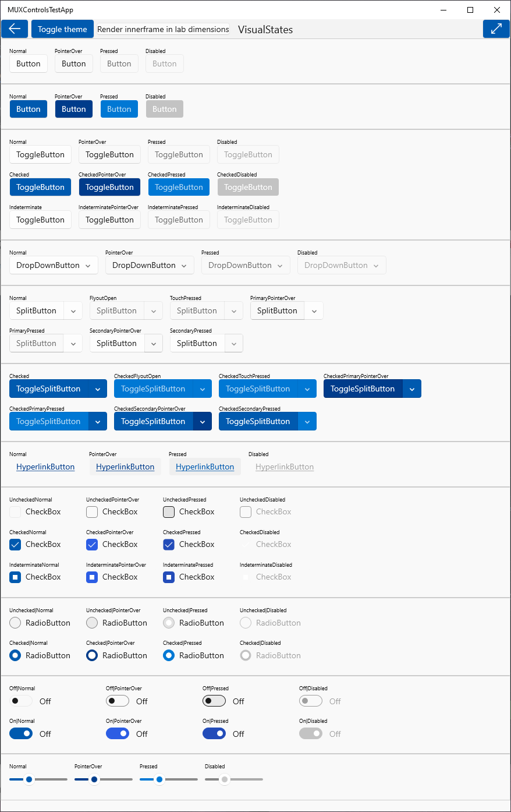
Task: Expand the PrimaryPointerOver SplitButton chevron
Action: pos(314,310)
